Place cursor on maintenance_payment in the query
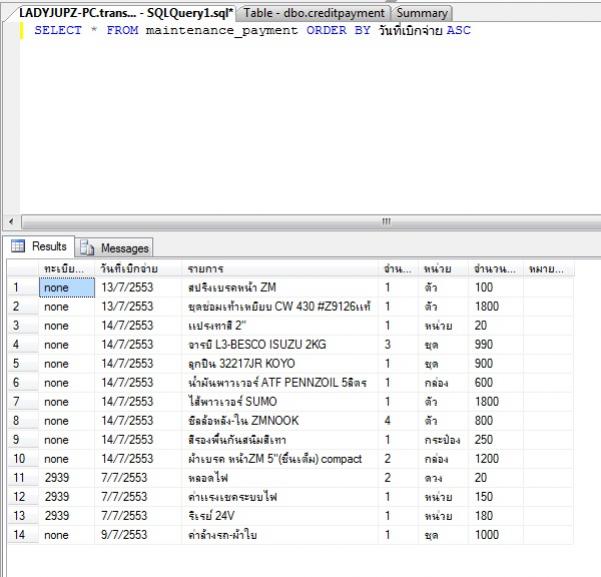The height and width of the screenshot is (577, 601). pyautogui.click(x=221, y=31)
